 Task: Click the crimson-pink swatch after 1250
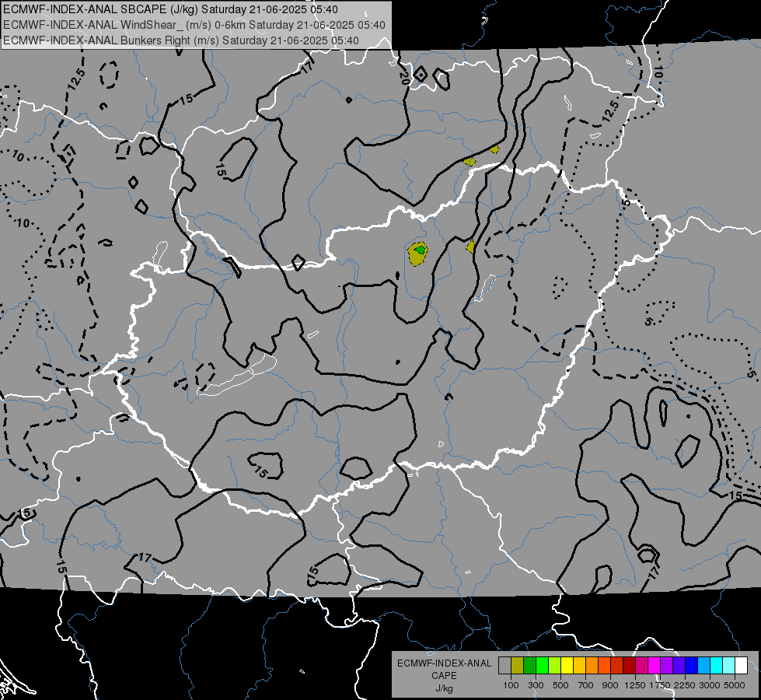click(641, 665)
